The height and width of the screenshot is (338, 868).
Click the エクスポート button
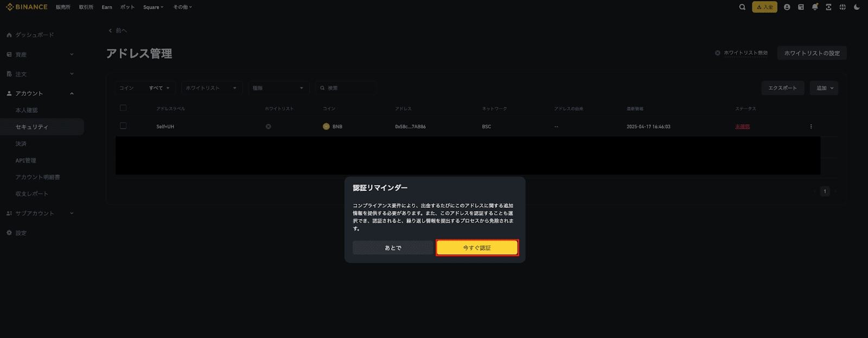[x=782, y=88]
